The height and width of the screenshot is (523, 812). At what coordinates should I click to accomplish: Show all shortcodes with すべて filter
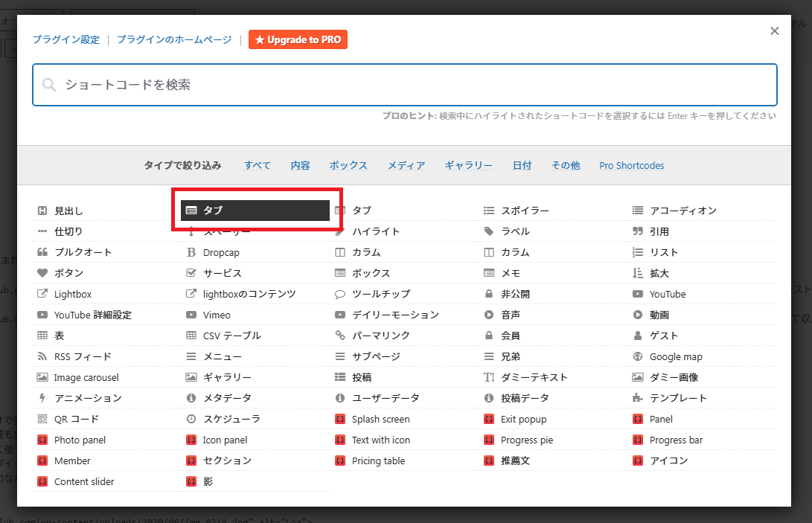258,165
